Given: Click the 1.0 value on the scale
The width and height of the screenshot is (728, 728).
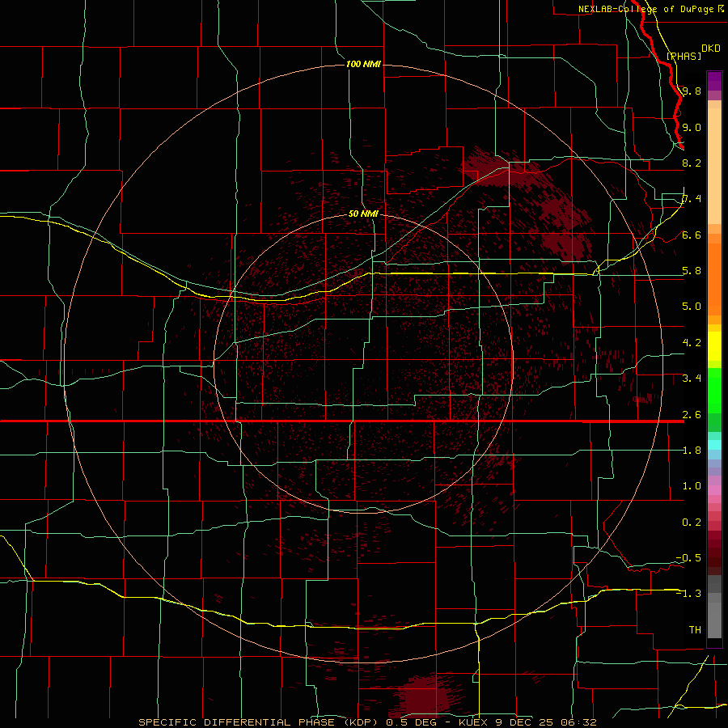Looking at the screenshot, I should click(692, 485).
